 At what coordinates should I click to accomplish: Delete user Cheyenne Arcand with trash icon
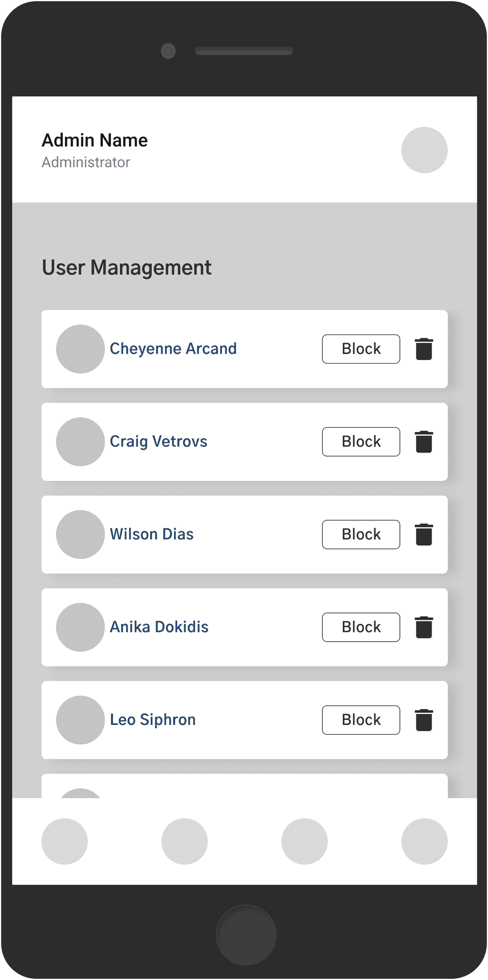[423, 349]
